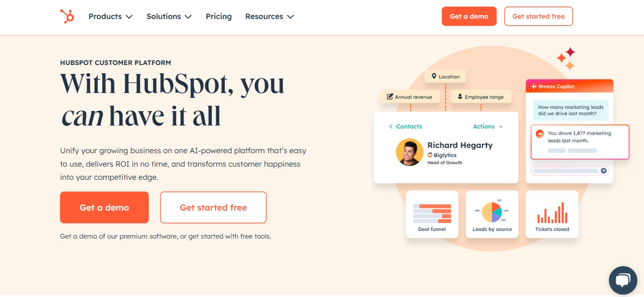
Task: Click Richard Hegarty's profile photo
Action: coord(409,152)
